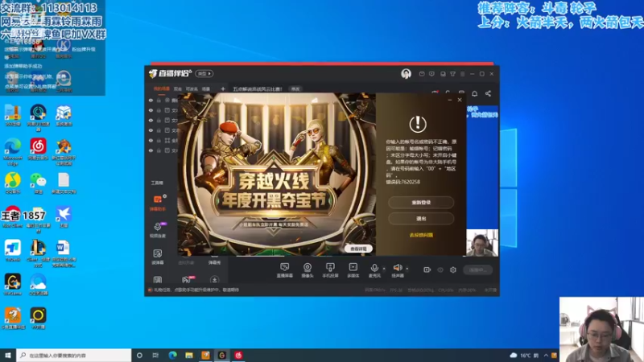
Task: Open League of Legends client desktop icon
Action: pyautogui.click(x=38, y=253)
